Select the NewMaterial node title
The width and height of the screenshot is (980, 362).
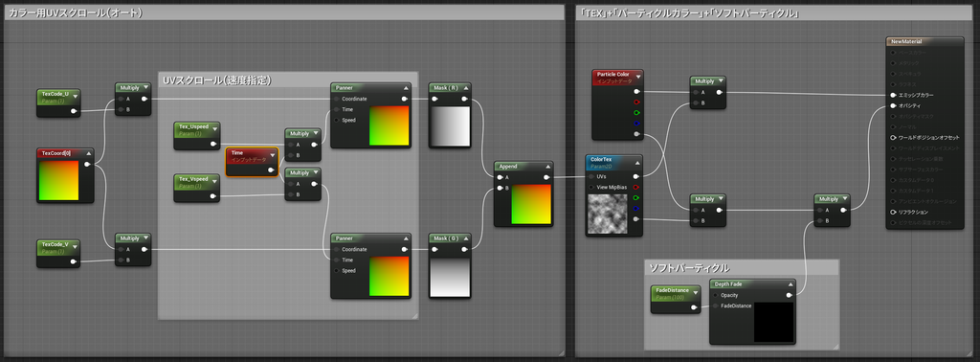tap(906, 41)
